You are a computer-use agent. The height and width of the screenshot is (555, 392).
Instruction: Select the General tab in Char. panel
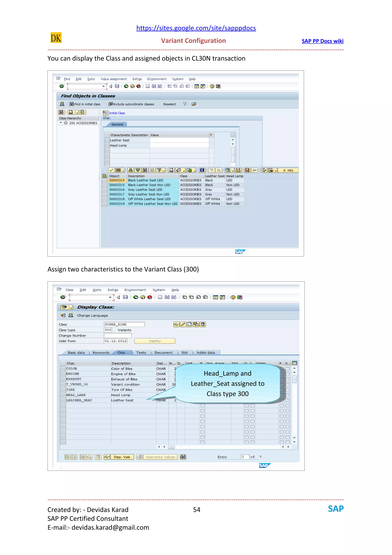tap(117, 124)
